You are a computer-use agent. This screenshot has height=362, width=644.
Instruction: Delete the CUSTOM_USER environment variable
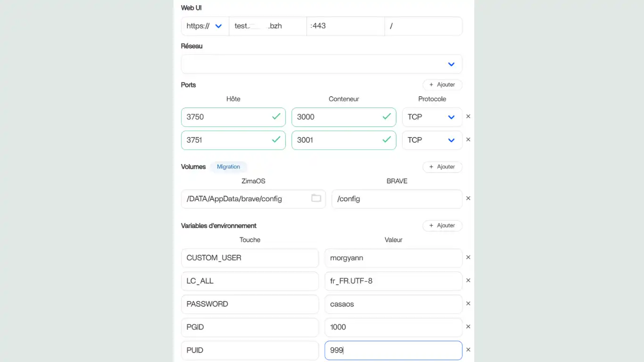(468, 257)
